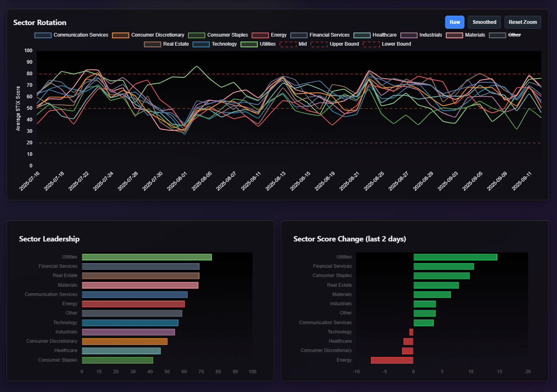Toggle the Utilities legend entry
The image size is (557, 392).
(258, 44)
